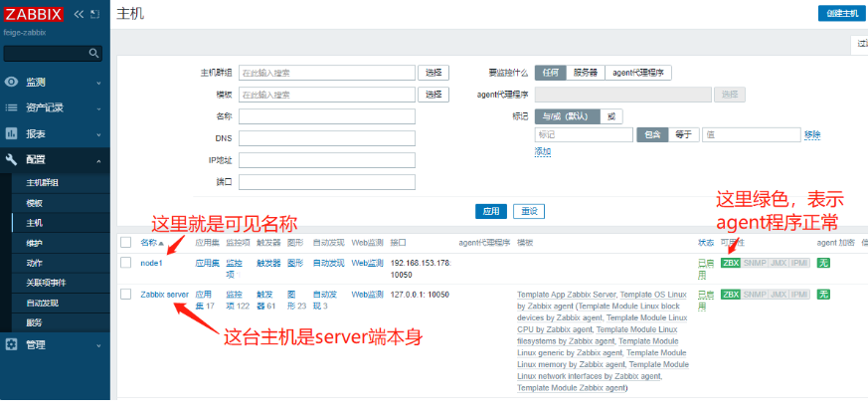Screen dimensions: 868x412
Task: Click the search magnifier icon in sidebar
Action: 94,54
